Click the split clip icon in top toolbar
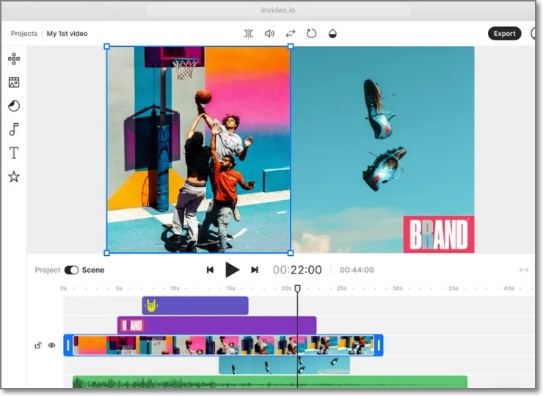 click(248, 34)
